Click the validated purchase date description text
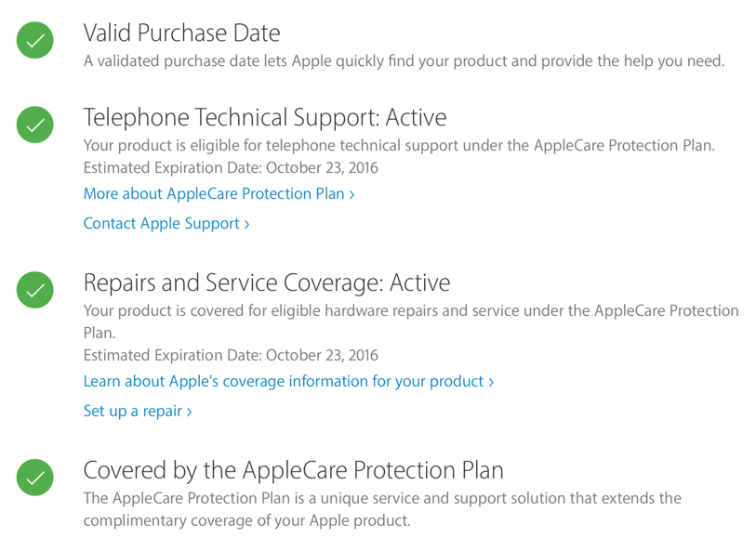Viewport: 756px width, 551px height. click(x=404, y=61)
